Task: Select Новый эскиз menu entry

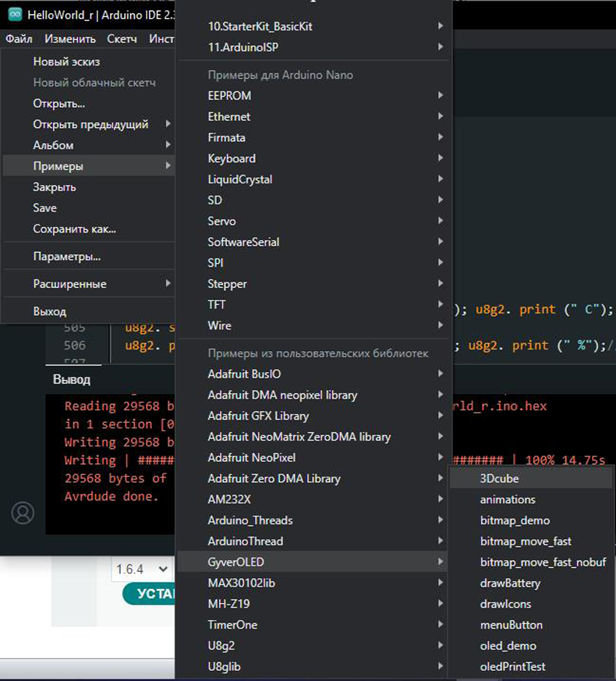Action: click(x=89, y=62)
